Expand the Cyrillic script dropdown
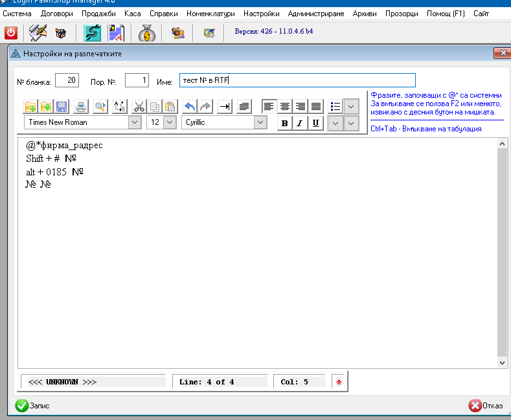Screen dimensions: 511x420 pos(260,122)
